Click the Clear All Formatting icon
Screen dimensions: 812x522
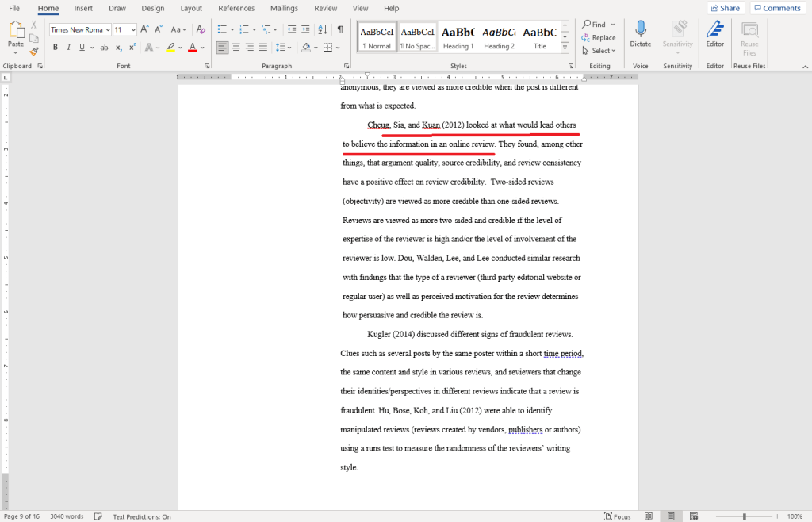coord(201,29)
